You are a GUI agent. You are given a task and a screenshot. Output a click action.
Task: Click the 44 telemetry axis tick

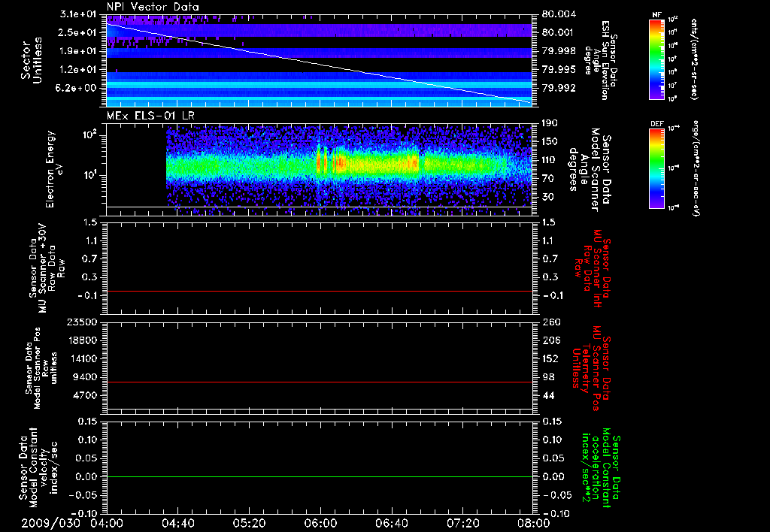pos(548,395)
